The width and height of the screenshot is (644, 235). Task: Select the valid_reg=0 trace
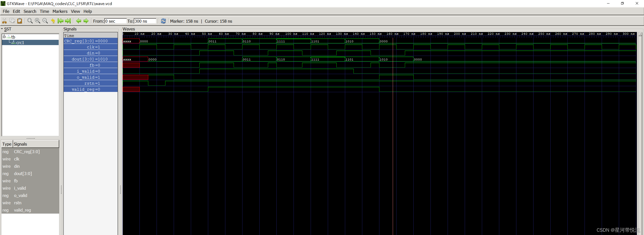tap(91, 89)
